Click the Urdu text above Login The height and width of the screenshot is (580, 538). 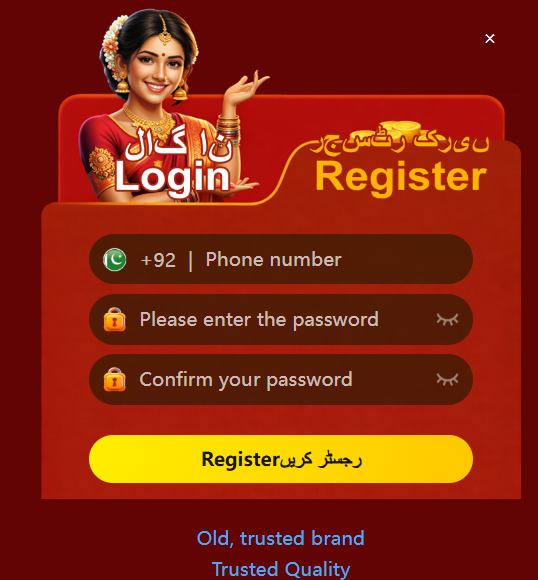[x=179, y=145]
